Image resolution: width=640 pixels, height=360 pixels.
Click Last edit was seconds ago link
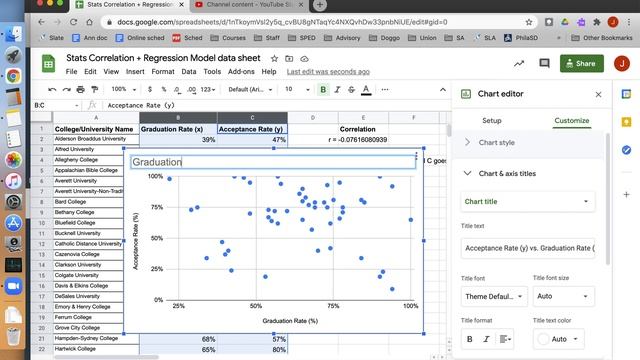(328, 72)
